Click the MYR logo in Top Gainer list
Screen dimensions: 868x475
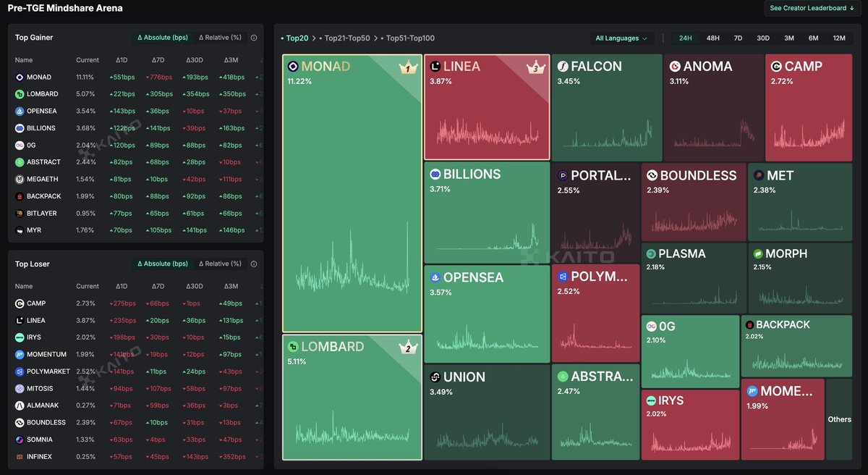[20, 230]
